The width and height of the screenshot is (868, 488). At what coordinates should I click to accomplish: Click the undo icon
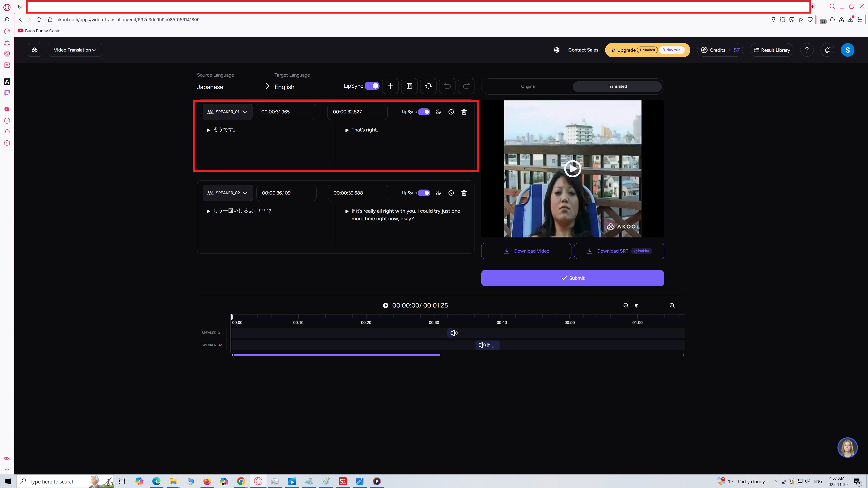pos(447,86)
